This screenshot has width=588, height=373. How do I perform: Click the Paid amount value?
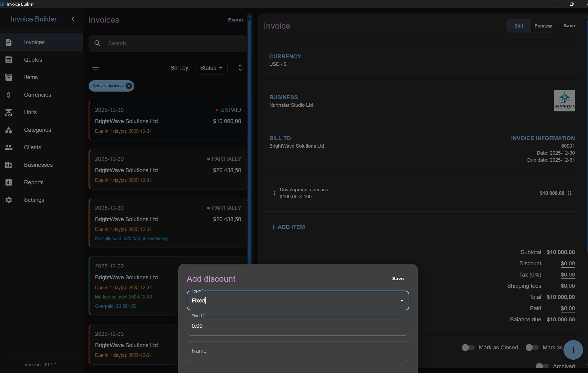(567, 308)
